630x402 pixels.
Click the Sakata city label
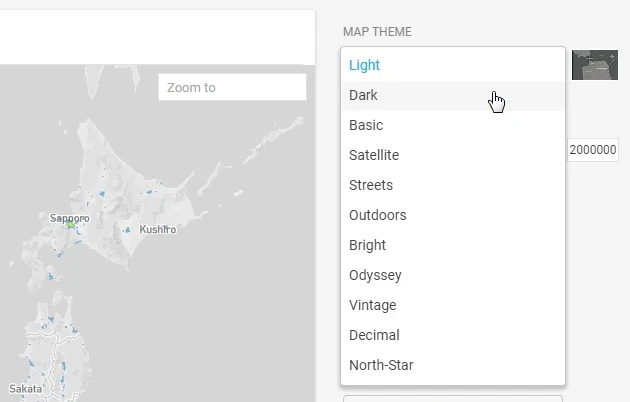25,389
